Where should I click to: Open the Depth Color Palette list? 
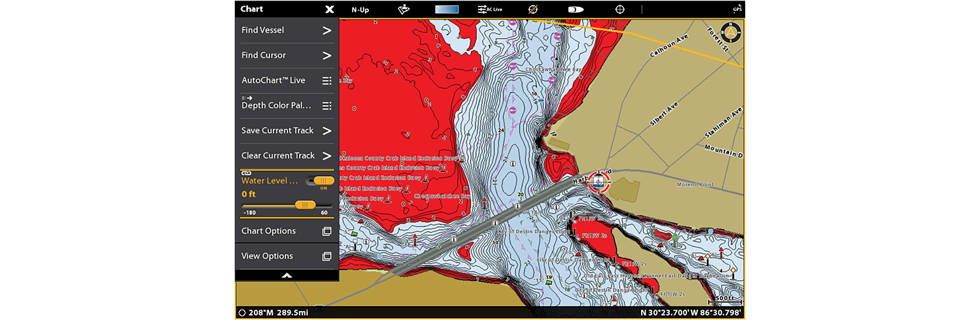pos(287,105)
